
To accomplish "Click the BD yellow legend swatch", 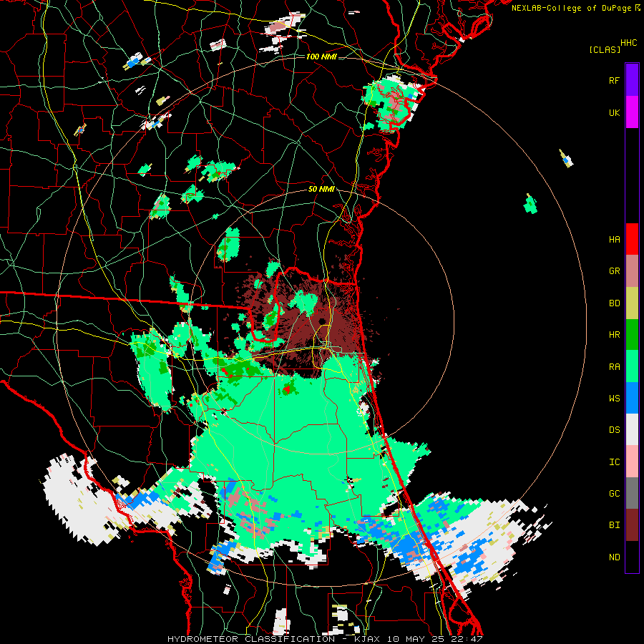I will click(x=632, y=303).
